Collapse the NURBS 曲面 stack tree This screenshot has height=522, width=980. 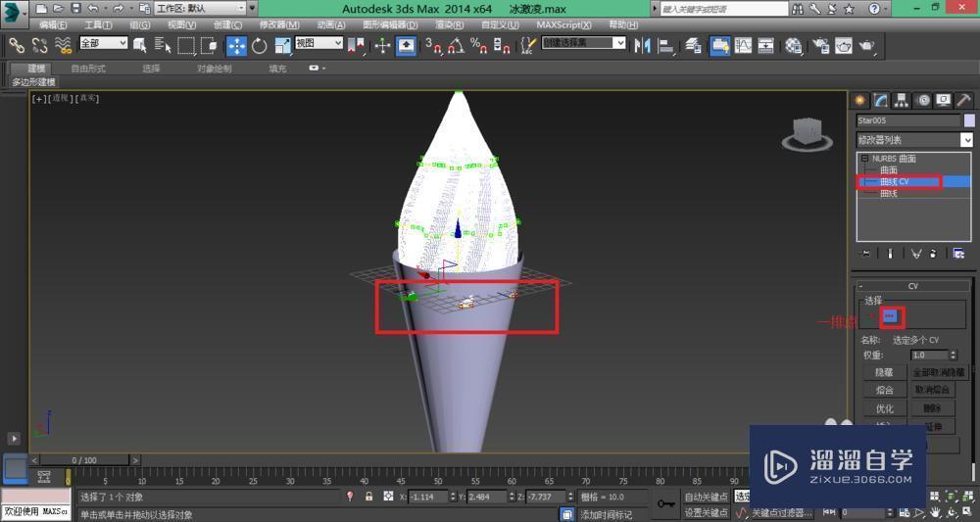(865, 159)
